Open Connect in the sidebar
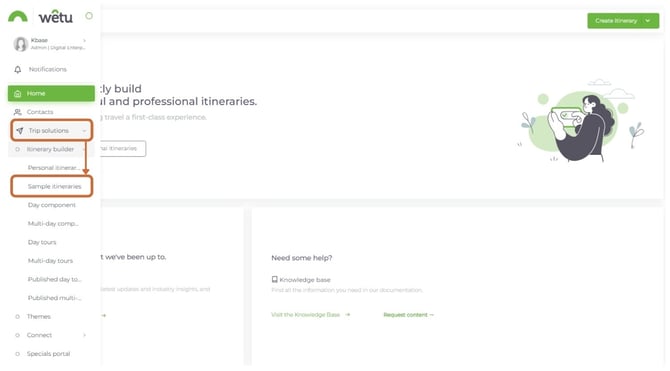Screen dimensions: 670x371 (39, 335)
